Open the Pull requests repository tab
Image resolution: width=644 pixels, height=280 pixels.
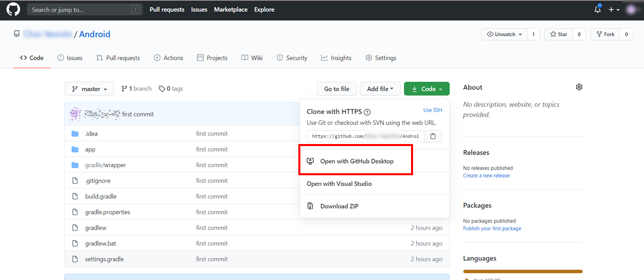pos(118,58)
